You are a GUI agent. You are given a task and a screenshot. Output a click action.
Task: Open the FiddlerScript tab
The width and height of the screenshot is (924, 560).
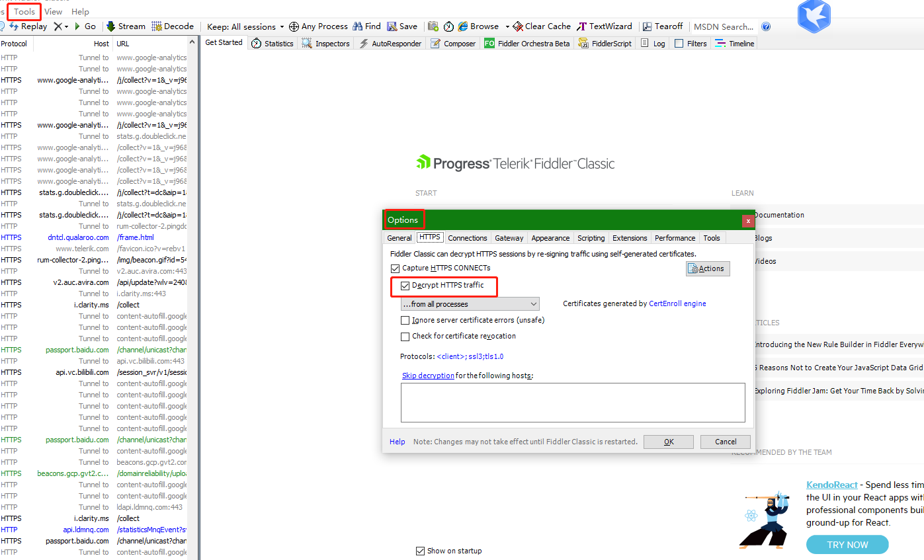tap(605, 44)
